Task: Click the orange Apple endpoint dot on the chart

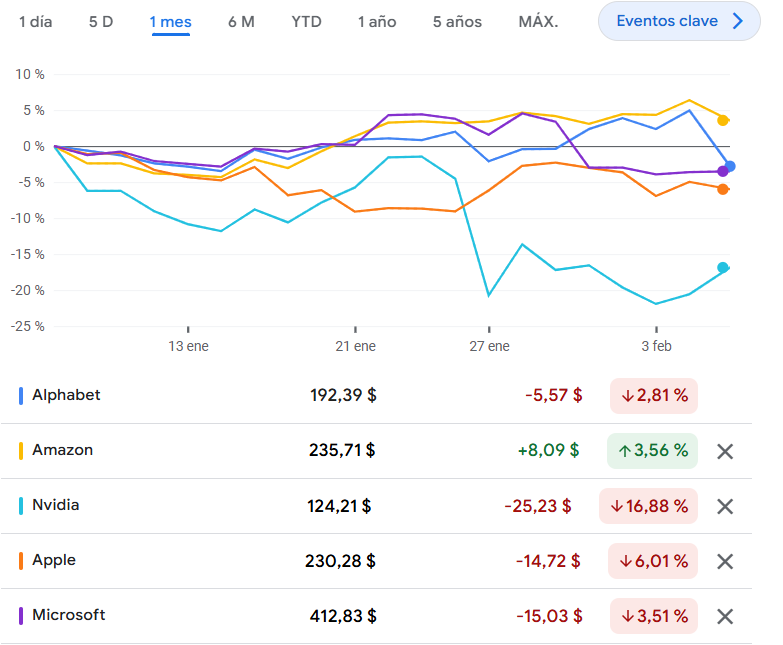Action: tap(723, 189)
